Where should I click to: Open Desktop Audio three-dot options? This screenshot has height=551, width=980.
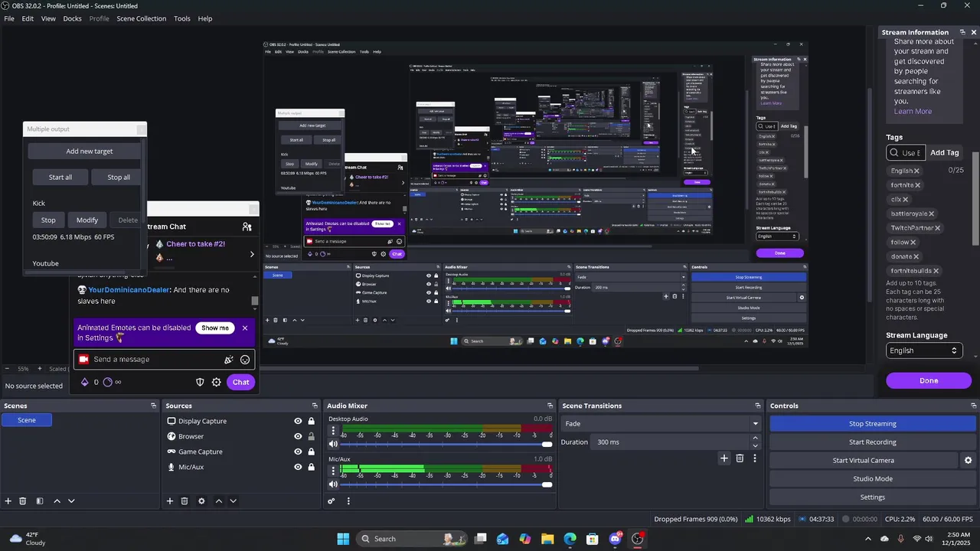(x=333, y=431)
